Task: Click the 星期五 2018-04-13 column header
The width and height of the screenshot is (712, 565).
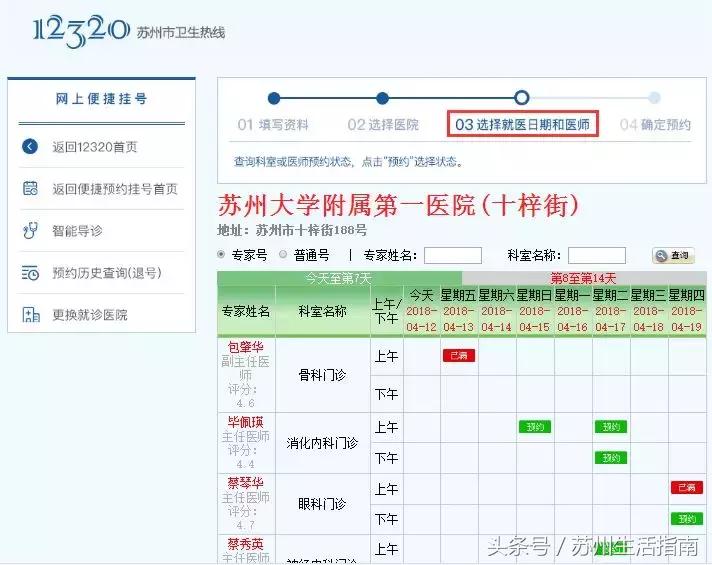Action: pyautogui.click(x=459, y=311)
